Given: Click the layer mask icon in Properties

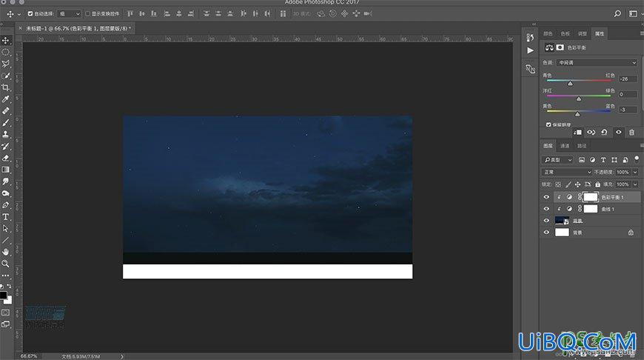Looking at the screenshot, I should click(x=560, y=47).
